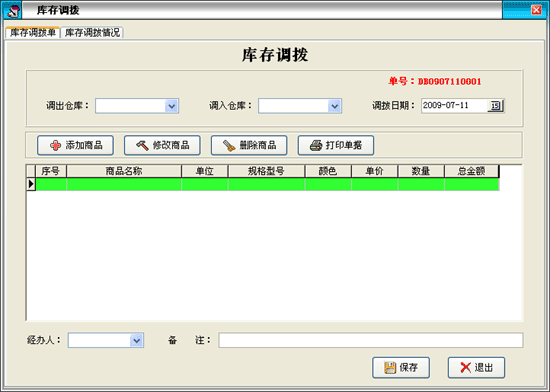Close the 库存调拨 window
Image resolution: width=550 pixels, height=392 pixels.
click(536, 10)
